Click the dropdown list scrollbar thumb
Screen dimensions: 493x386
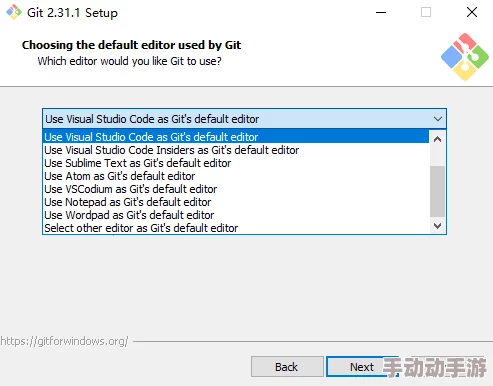pyautogui.click(x=437, y=191)
